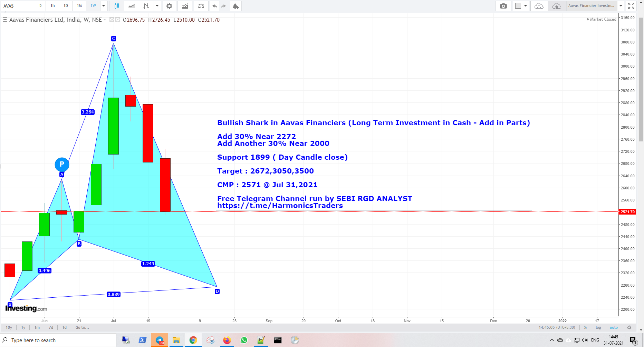This screenshot has width=644, height=347.
Task: Open the chart Compare icon
Action: pyautogui.click(x=201, y=6)
